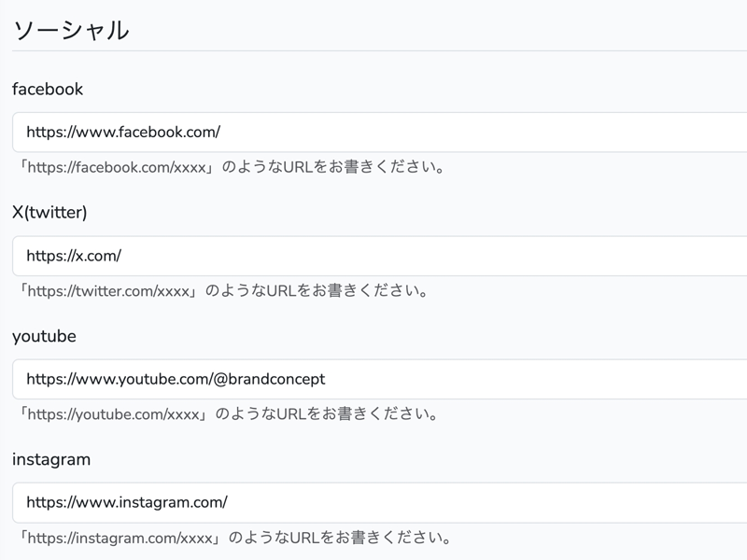Click the "https://instagram.com/xxxx" example in hint
The image size is (747, 560).
(120, 539)
